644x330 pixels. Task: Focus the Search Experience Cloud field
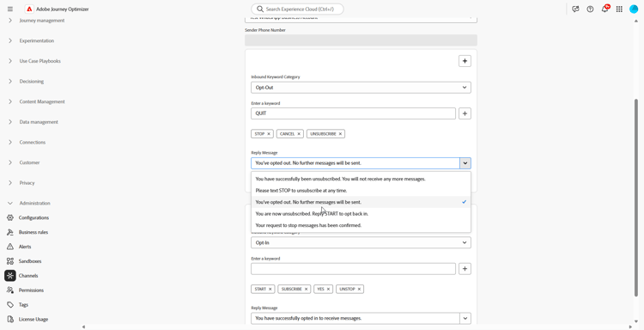click(297, 9)
